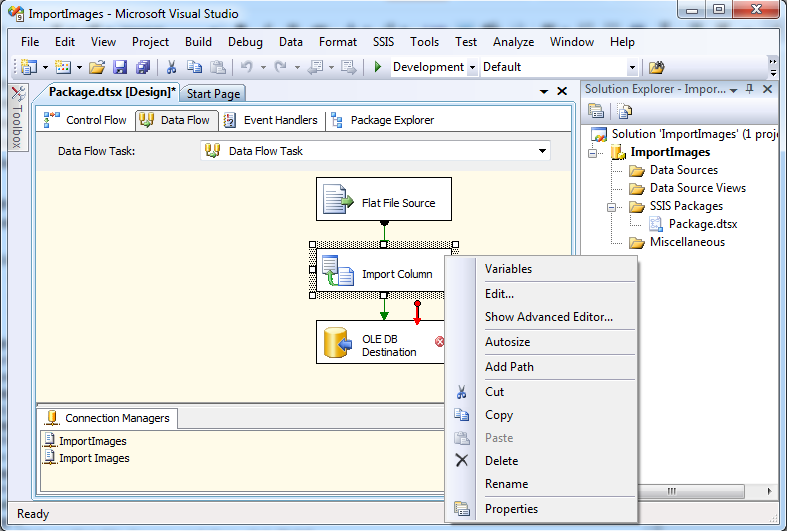Click the Navigate Forward toolbar icon
This screenshot has width=787, height=531.
(x=348, y=67)
